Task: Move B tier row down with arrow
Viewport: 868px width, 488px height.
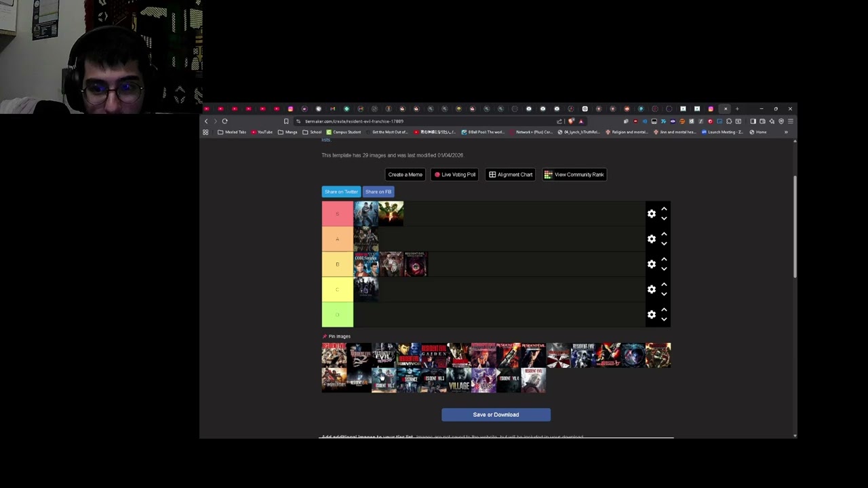Action: pos(664,268)
